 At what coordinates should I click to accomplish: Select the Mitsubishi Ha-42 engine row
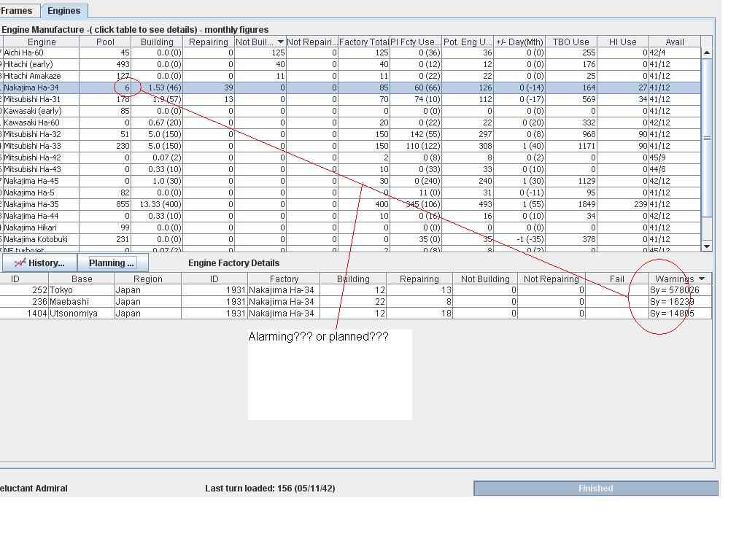coord(350,157)
